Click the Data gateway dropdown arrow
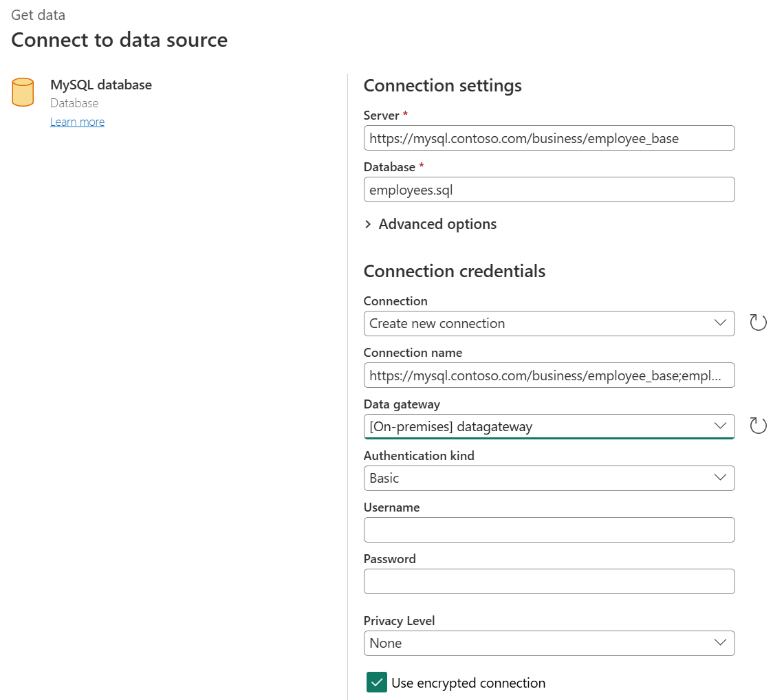Image resolution: width=773 pixels, height=700 pixels. coord(720,426)
